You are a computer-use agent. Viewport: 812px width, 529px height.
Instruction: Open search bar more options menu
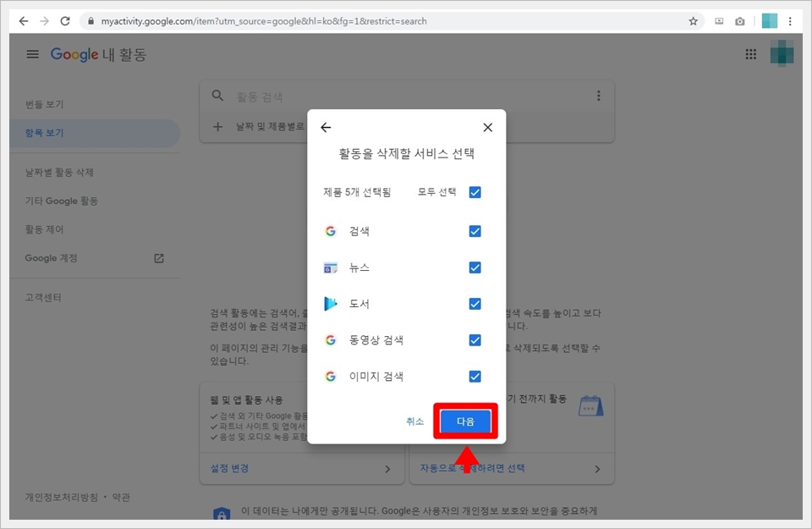(598, 96)
